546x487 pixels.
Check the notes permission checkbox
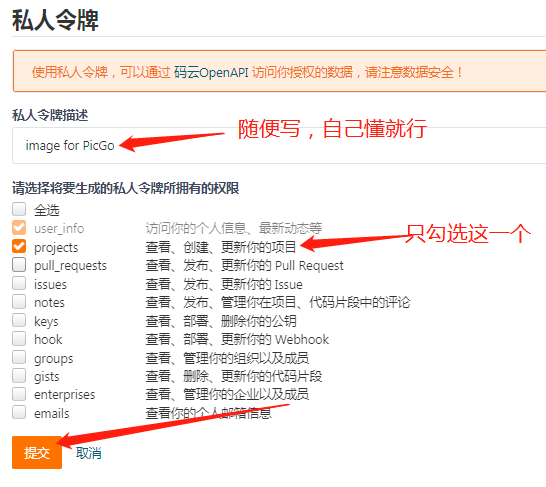pos(19,301)
